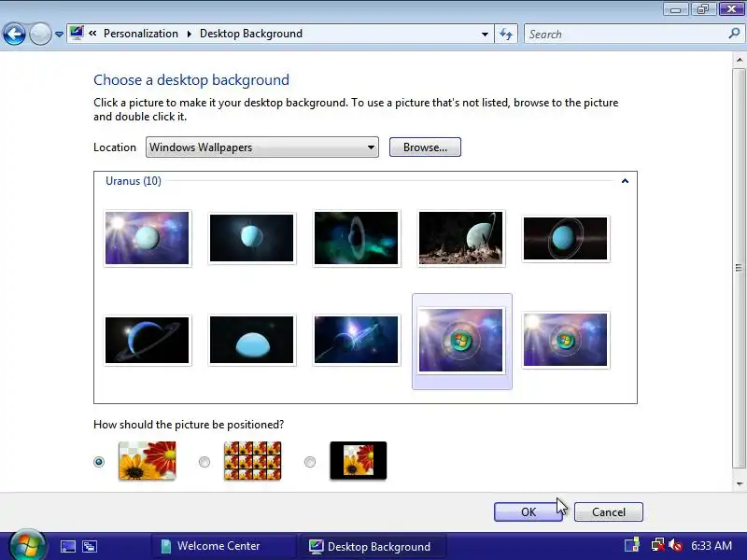Go to Personalization breadcrumb
This screenshot has height=560, width=747.
tap(141, 34)
